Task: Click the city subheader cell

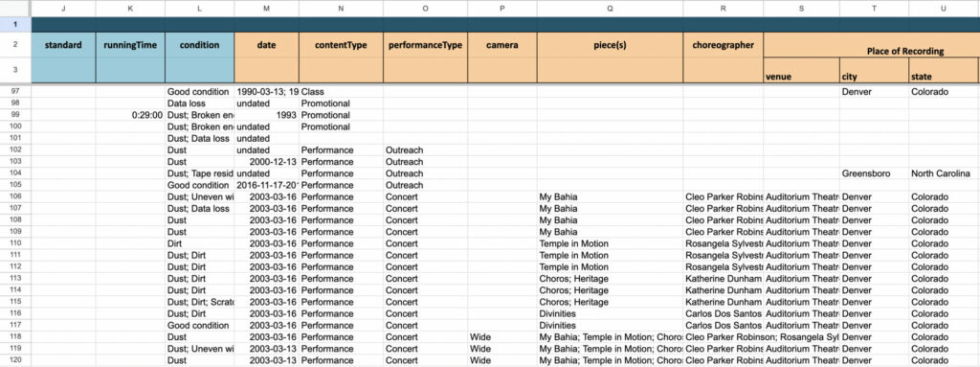Action: [x=874, y=70]
